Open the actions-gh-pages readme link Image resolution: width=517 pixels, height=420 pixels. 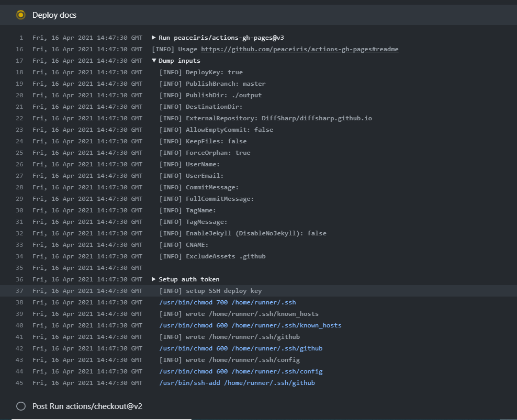(x=299, y=49)
